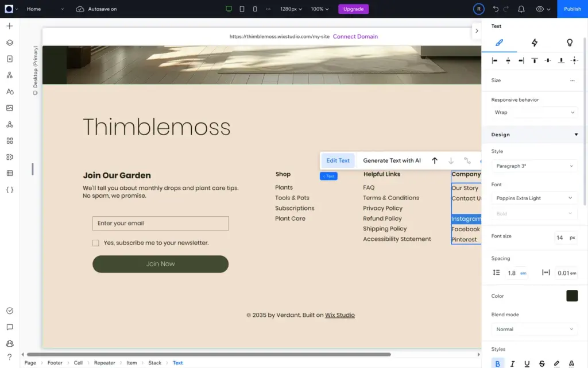Viewport: 588px width, 368px height.
Task: Open user account avatar R
Action: [478, 9]
